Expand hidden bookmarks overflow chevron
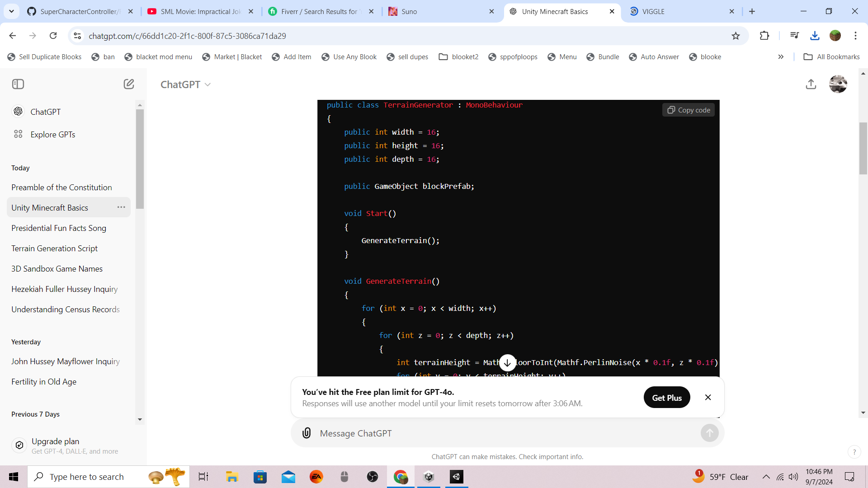Image resolution: width=868 pixels, height=488 pixels. tap(781, 57)
